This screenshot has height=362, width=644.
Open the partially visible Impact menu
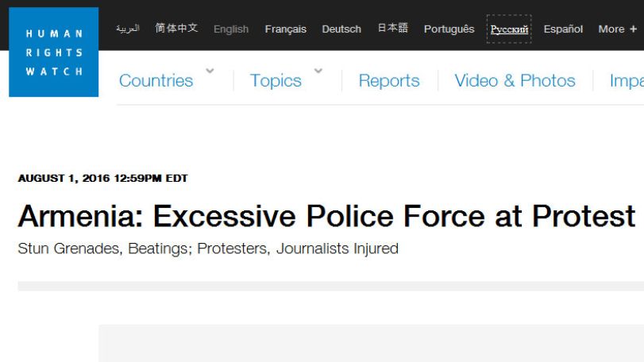coord(627,80)
